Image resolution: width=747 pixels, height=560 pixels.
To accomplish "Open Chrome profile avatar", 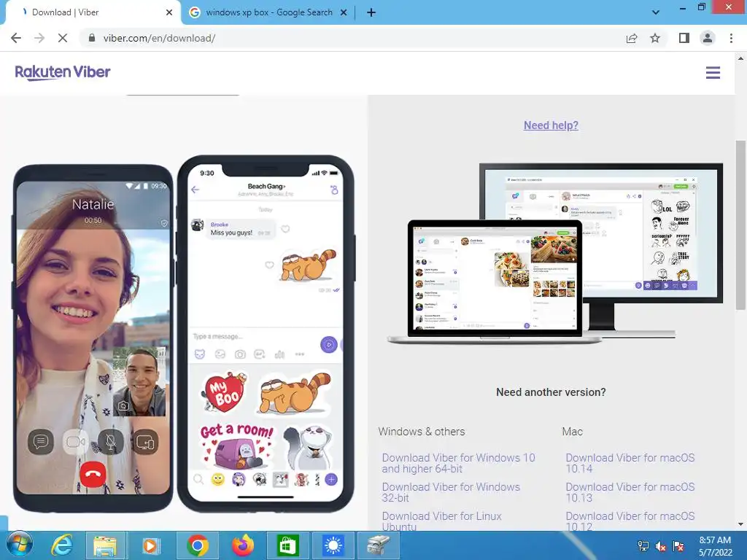I will coord(708,38).
